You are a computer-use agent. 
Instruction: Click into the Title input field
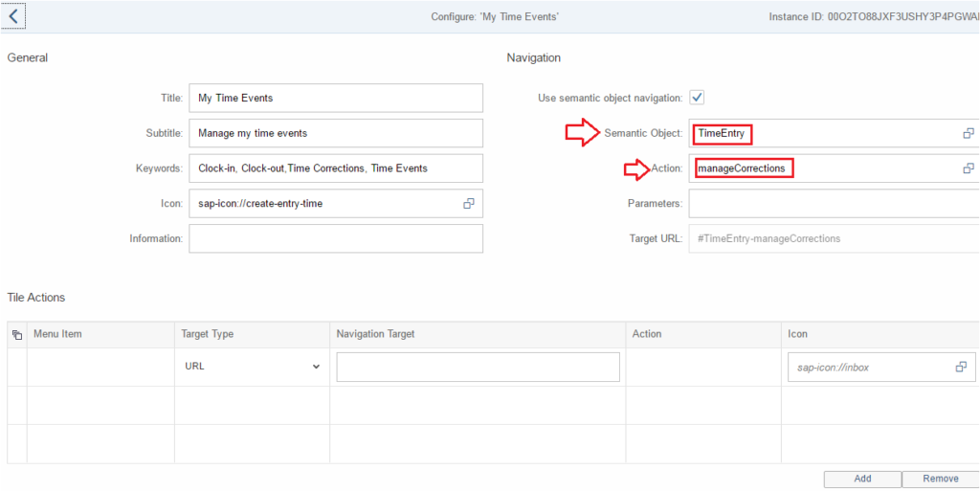336,99
